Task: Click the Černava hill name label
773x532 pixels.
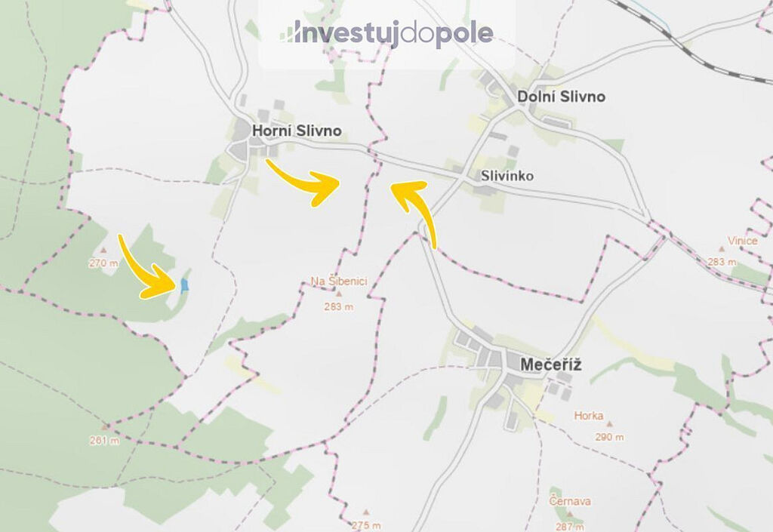Action: click(x=570, y=502)
